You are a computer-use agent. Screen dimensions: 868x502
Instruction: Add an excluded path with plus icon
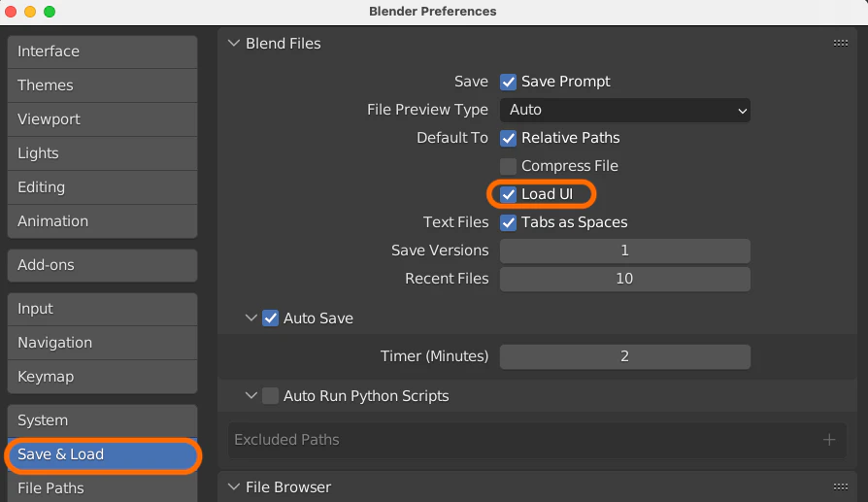click(x=829, y=440)
